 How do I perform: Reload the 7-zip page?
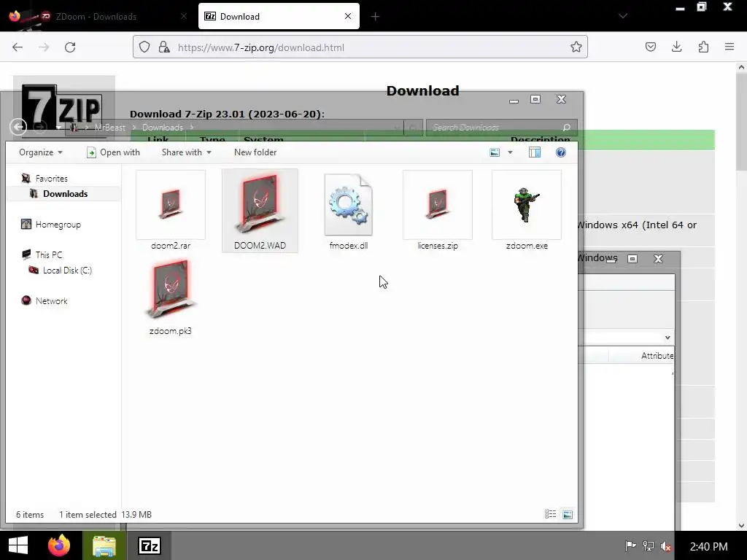(70, 47)
